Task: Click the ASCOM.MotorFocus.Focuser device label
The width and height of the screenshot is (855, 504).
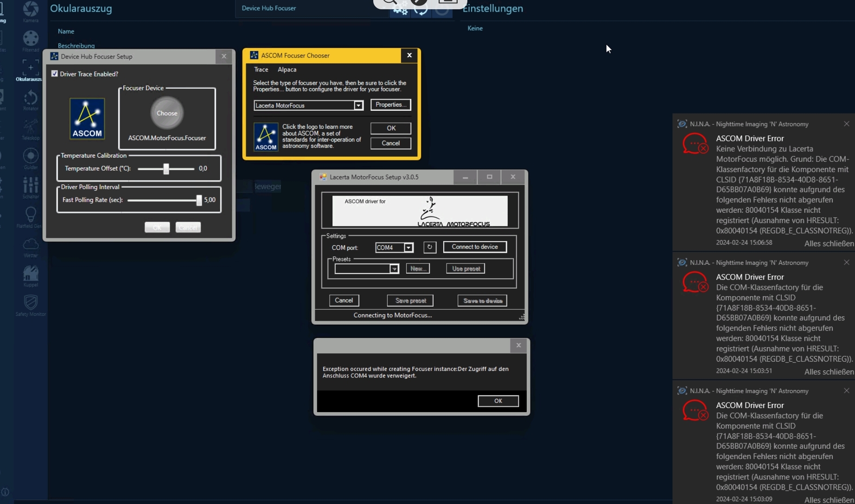Action: [x=167, y=138]
